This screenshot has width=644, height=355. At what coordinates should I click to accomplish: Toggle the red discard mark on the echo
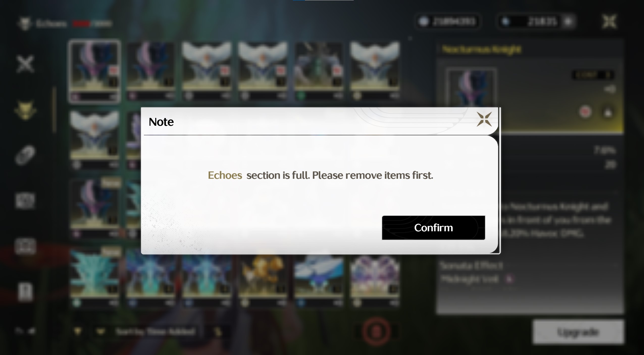[x=585, y=112]
